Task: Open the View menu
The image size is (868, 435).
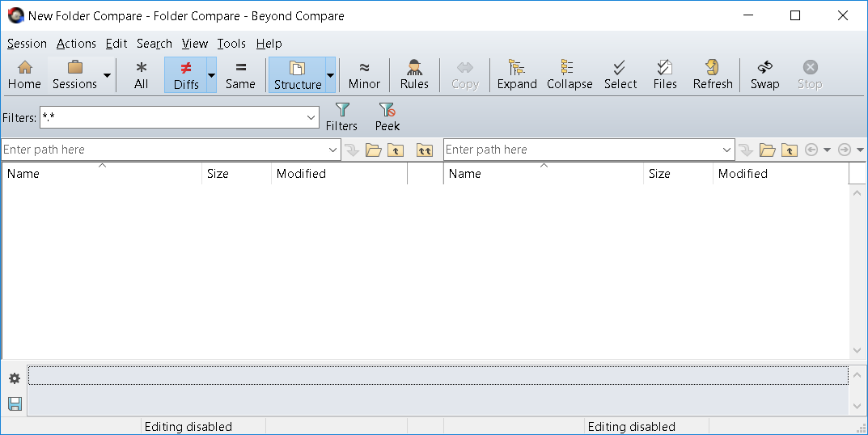Action: point(195,44)
